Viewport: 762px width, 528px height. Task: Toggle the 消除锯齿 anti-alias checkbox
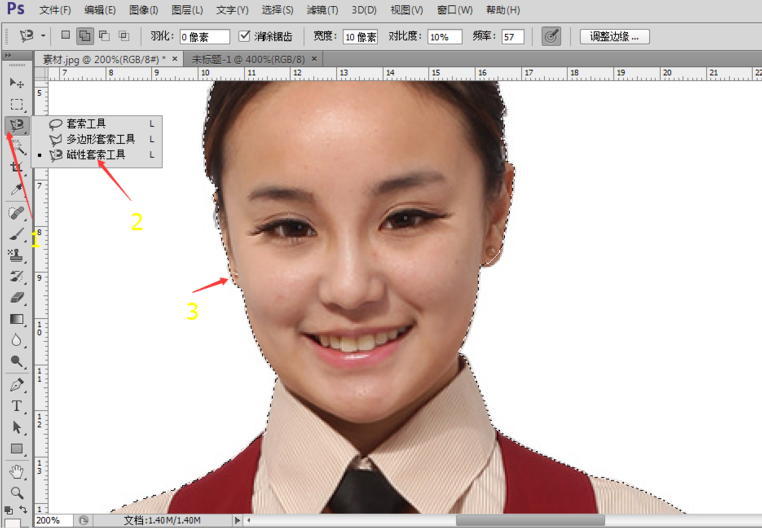pos(244,36)
